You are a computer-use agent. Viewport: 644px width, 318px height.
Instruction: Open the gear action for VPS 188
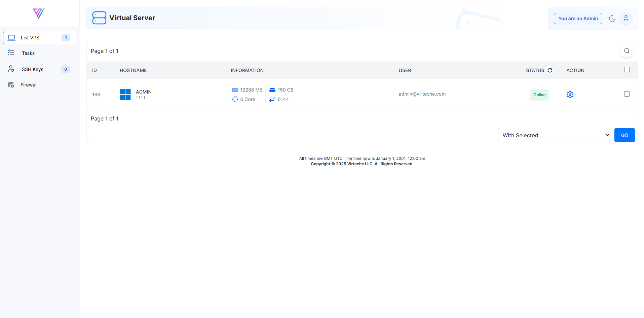[570, 95]
